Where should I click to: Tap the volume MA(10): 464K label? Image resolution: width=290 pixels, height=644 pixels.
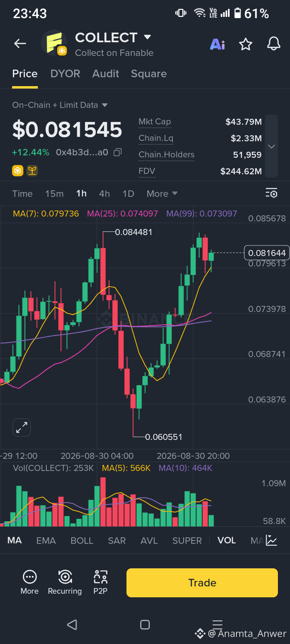point(185,468)
